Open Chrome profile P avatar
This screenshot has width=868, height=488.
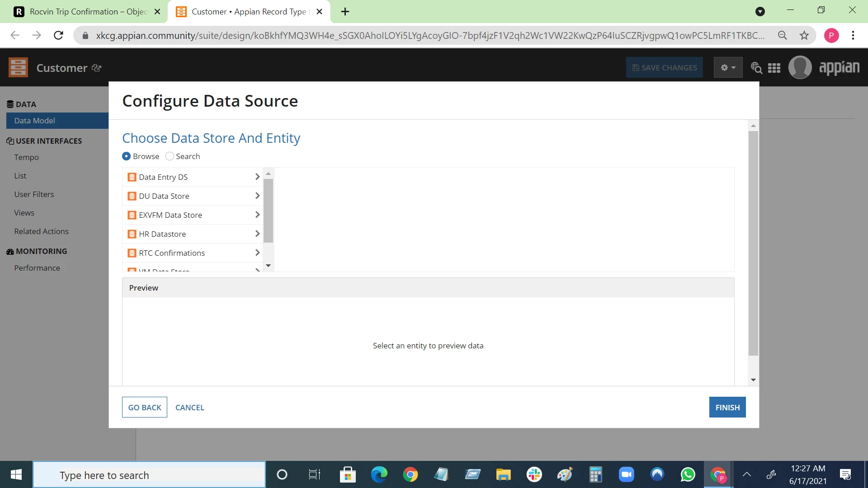[831, 35]
